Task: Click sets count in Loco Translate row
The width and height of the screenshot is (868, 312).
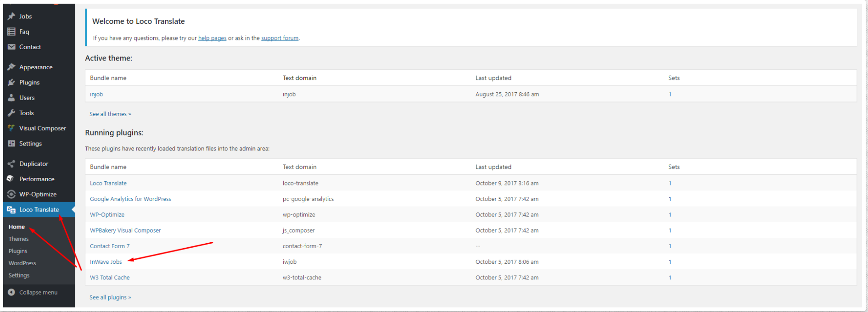Action: (670, 183)
